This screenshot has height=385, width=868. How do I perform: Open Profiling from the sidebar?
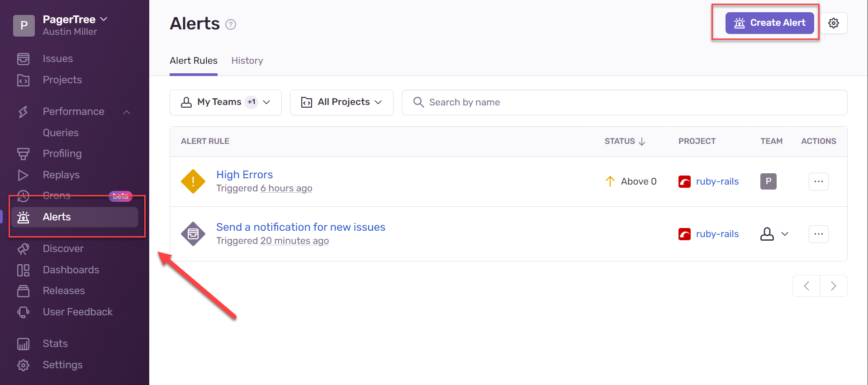[62, 154]
